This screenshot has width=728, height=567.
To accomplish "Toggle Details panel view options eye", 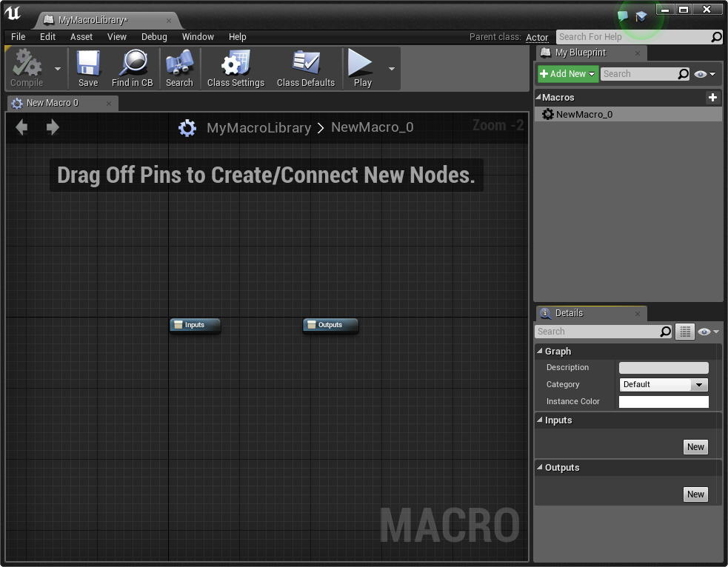I will pyautogui.click(x=707, y=332).
